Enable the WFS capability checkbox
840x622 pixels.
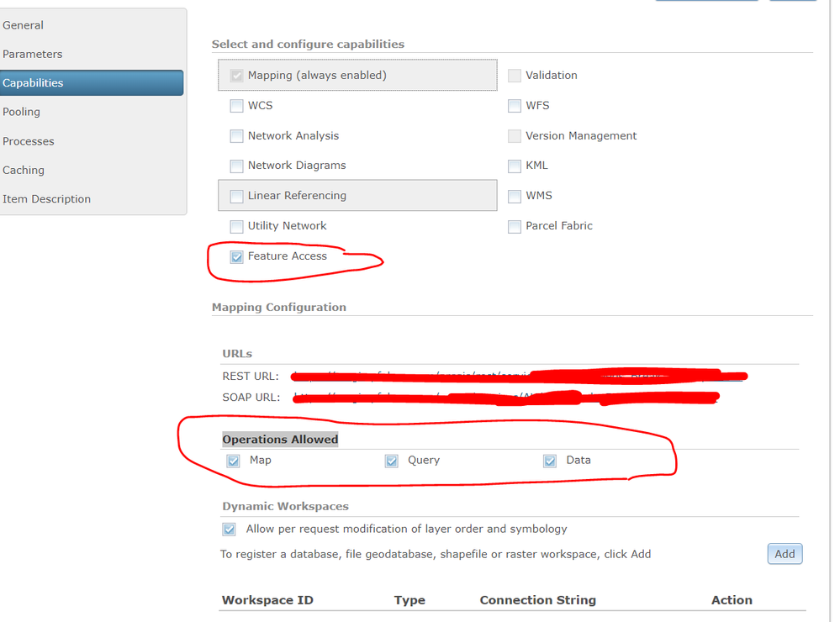click(x=515, y=106)
